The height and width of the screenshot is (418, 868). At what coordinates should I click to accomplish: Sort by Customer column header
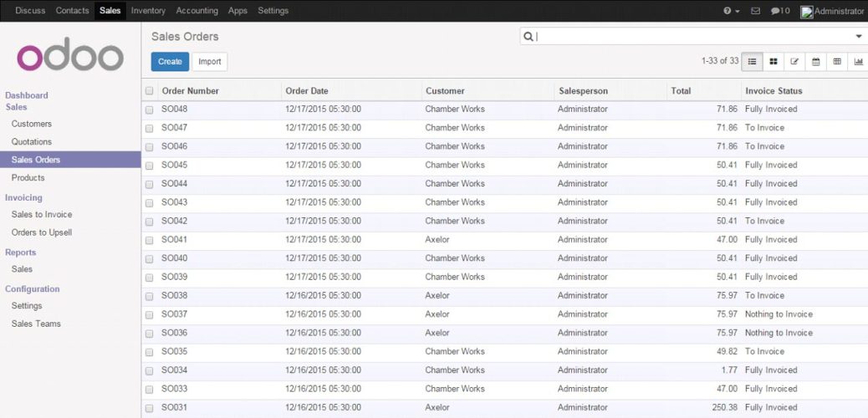pos(445,91)
